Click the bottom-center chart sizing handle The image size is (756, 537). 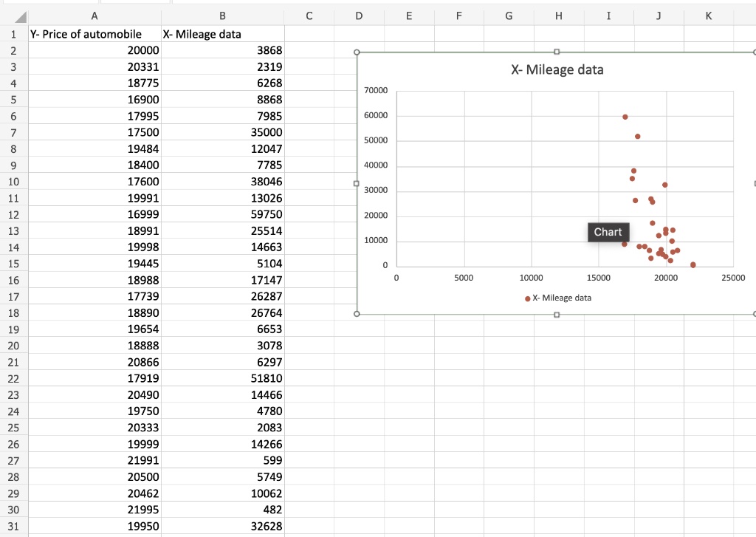pyautogui.click(x=557, y=313)
